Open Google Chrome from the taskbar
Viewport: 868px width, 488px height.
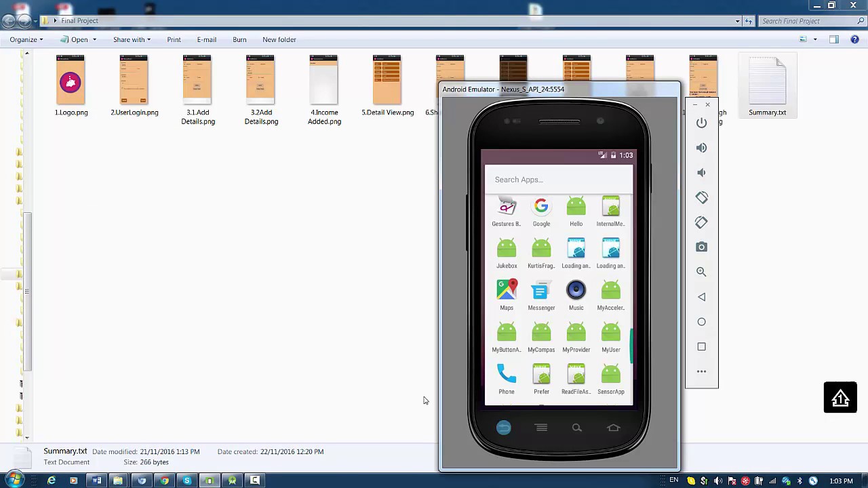point(164,481)
